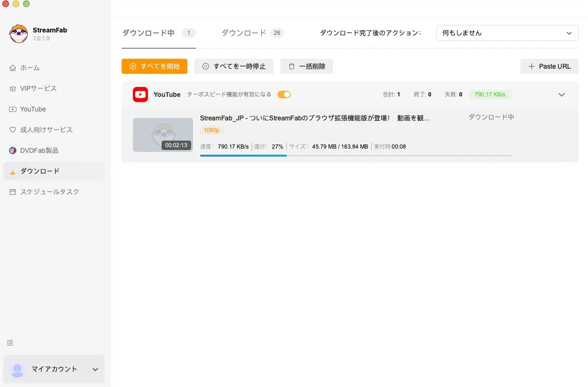The width and height of the screenshot is (588, 387).
Task: Click the home icon in sidebar
Action: [x=13, y=68]
